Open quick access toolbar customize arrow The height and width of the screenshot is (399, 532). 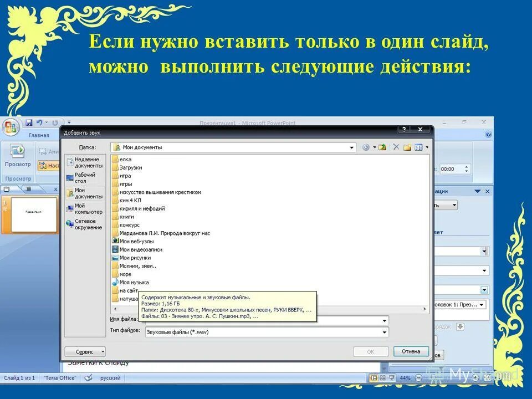(x=69, y=122)
